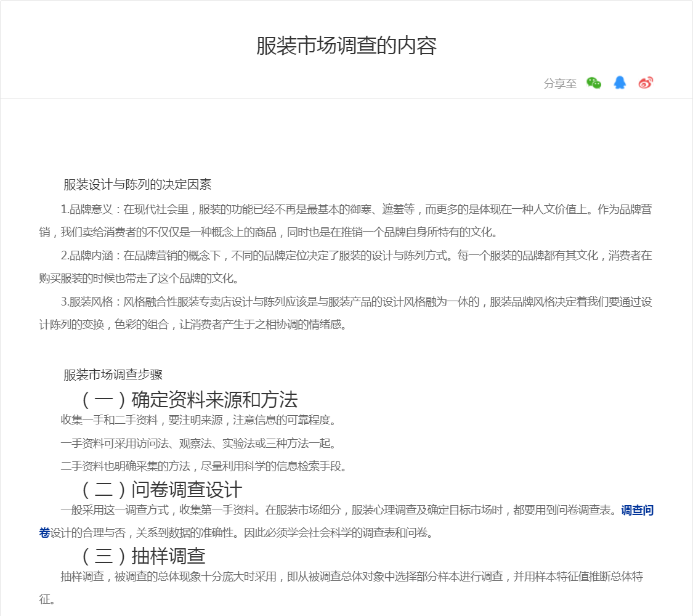Click the line 二手资料也明确采集的方法
The width and height of the screenshot is (693, 616).
click(204, 466)
